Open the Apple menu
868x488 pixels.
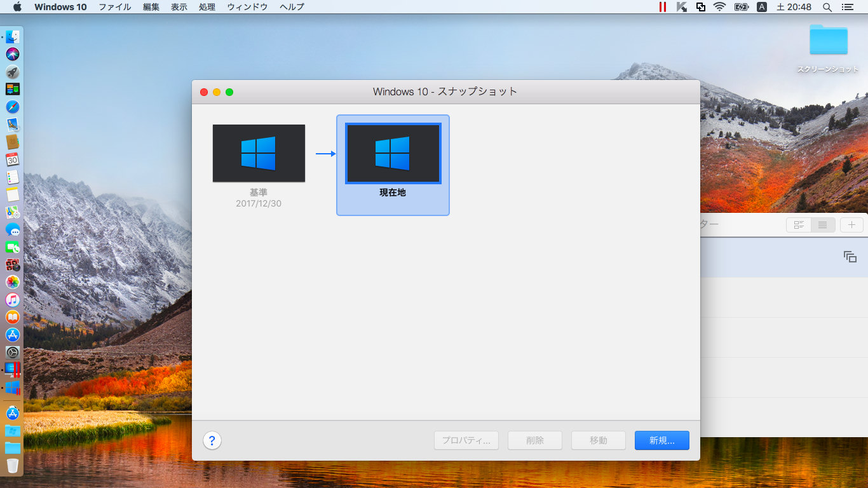pos(17,7)
